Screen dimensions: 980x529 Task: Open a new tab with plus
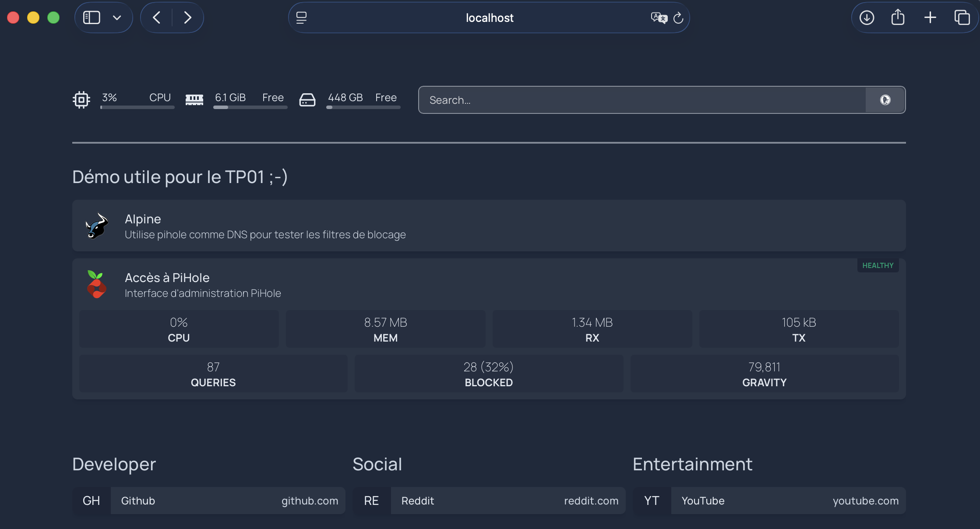(x=930, y=18)
